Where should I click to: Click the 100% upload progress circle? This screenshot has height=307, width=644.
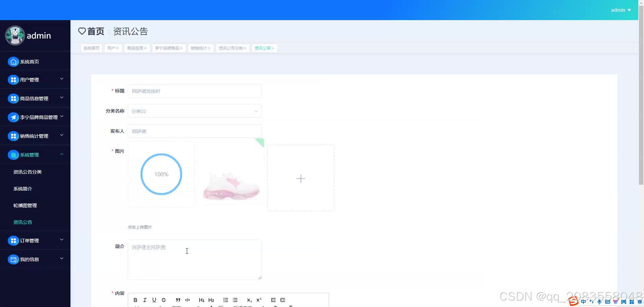click(x=161, y=174)
